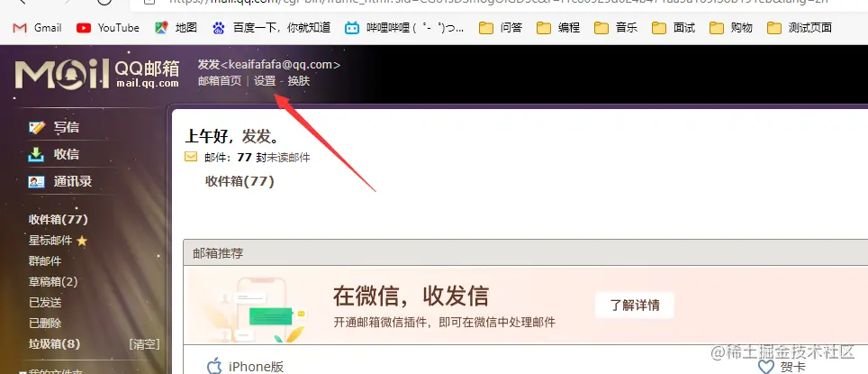
Task: Open the 设置 settings link
Action: tap(265, 81)
